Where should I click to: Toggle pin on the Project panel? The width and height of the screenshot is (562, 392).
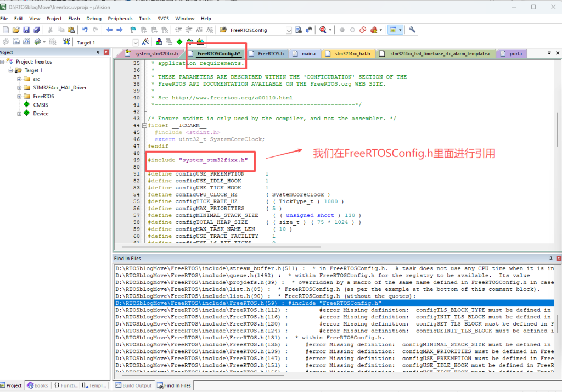(x=98, y=52)
